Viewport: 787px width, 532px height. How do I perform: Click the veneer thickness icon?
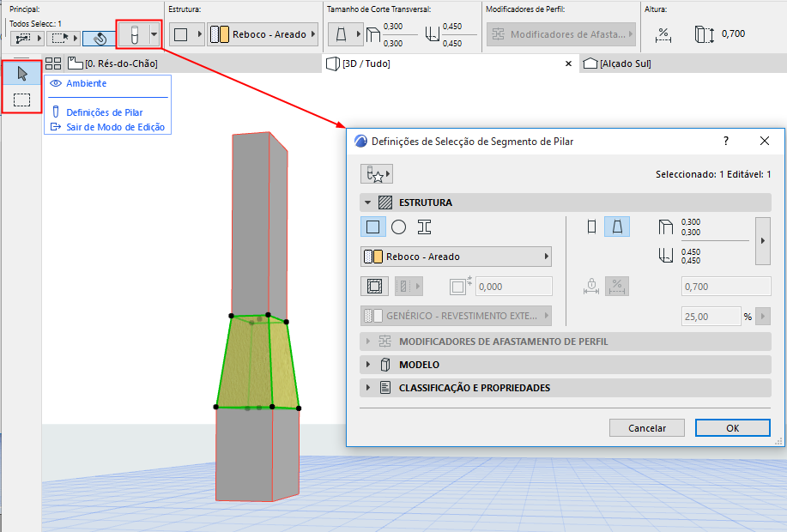(x=461, y=286)
